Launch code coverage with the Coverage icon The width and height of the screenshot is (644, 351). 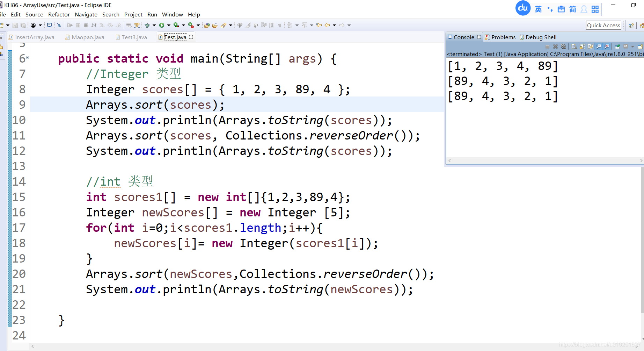(x=176, y=25)
